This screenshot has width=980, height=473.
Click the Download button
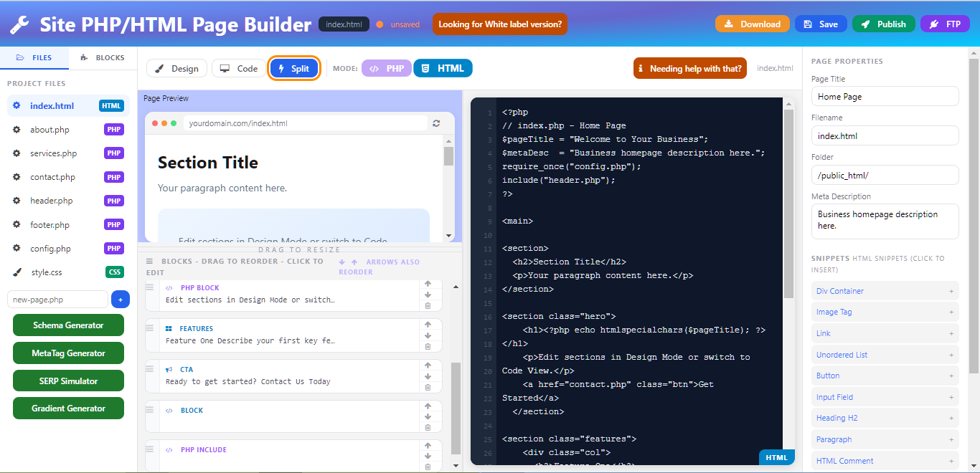pyautogui.click(x=752, y=24)
